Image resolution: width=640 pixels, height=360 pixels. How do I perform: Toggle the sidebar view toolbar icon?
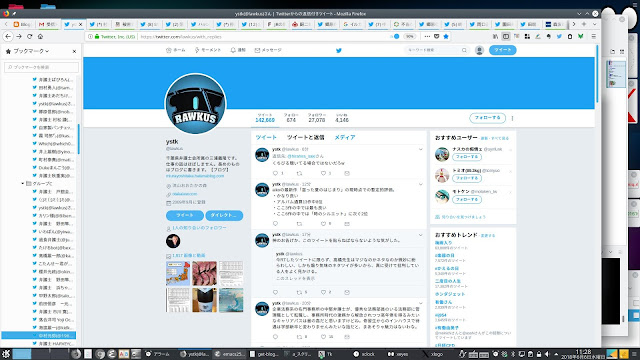tap(506, 36)
